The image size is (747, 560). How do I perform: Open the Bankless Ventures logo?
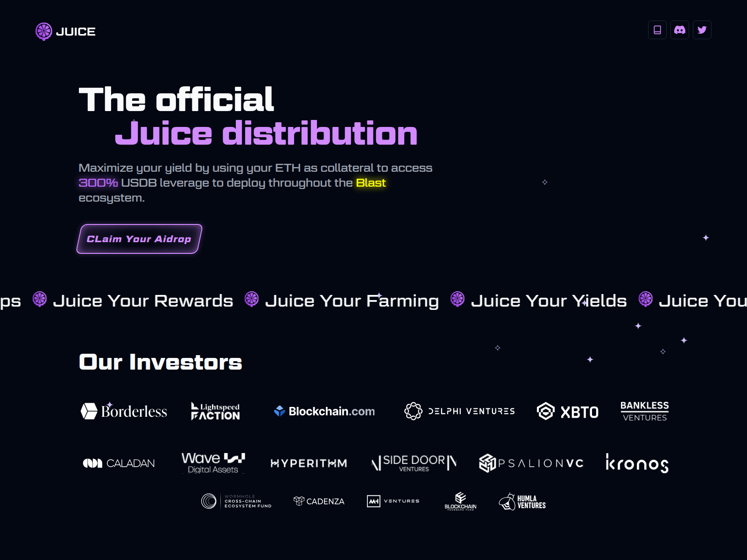click(x=644, y=411)
